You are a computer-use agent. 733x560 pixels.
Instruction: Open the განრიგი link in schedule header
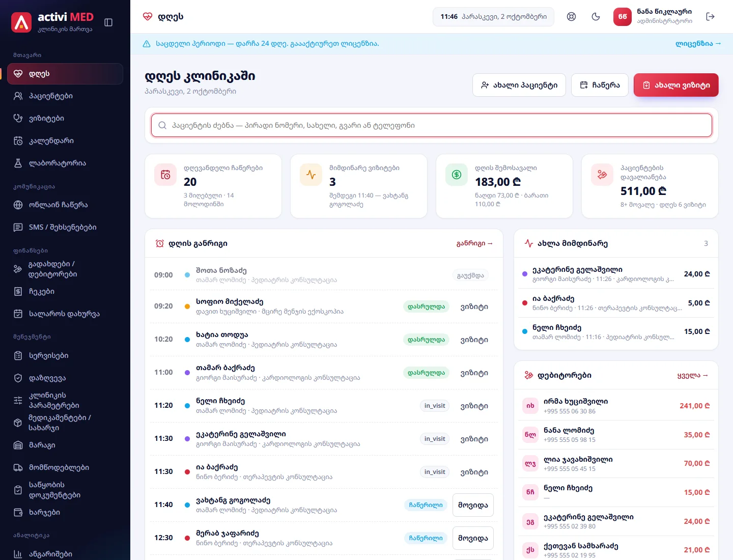tap(475, 243)
